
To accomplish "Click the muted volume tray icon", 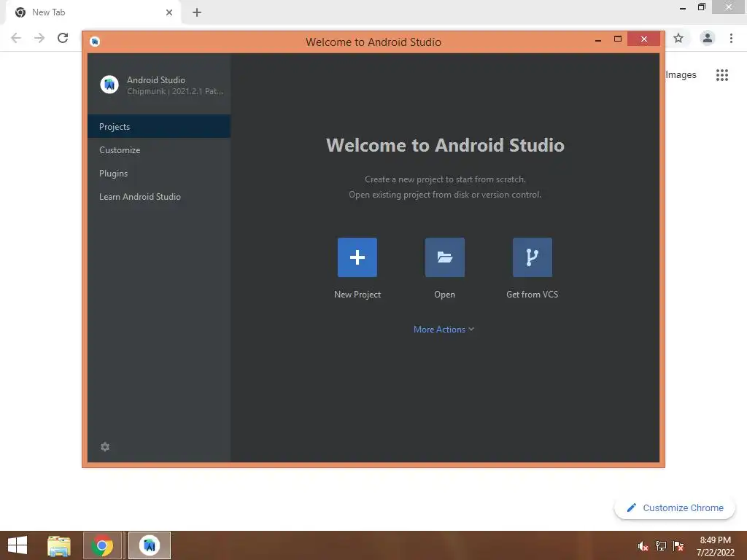I will [643, 546].
